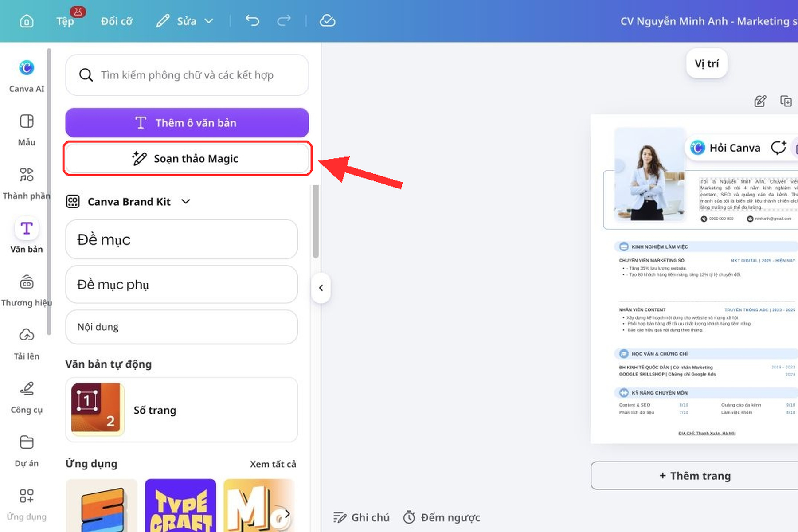Open the Vị trí position button
The height and width of the screenshot is (532, 798).
click(707, 63)
